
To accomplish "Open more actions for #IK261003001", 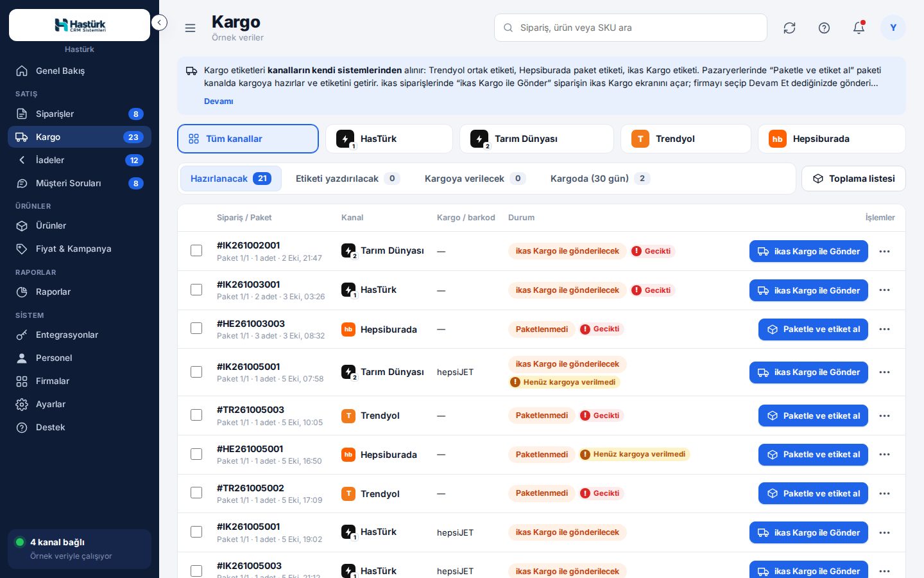I will pyautogui.click(x=884, y=290).
